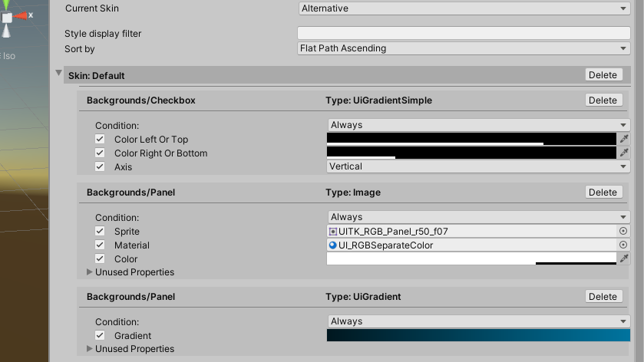
Task: Pick the Image panel Color with the eyedropper
Action: coord(624,259)
